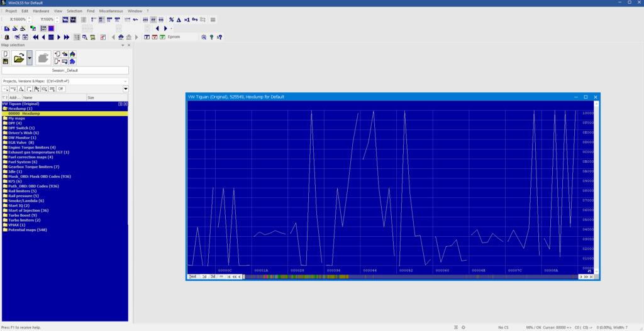Screen dimensions: 644x331
Task: Click the save floppy disk icon
Action: (x=6, y=61)
